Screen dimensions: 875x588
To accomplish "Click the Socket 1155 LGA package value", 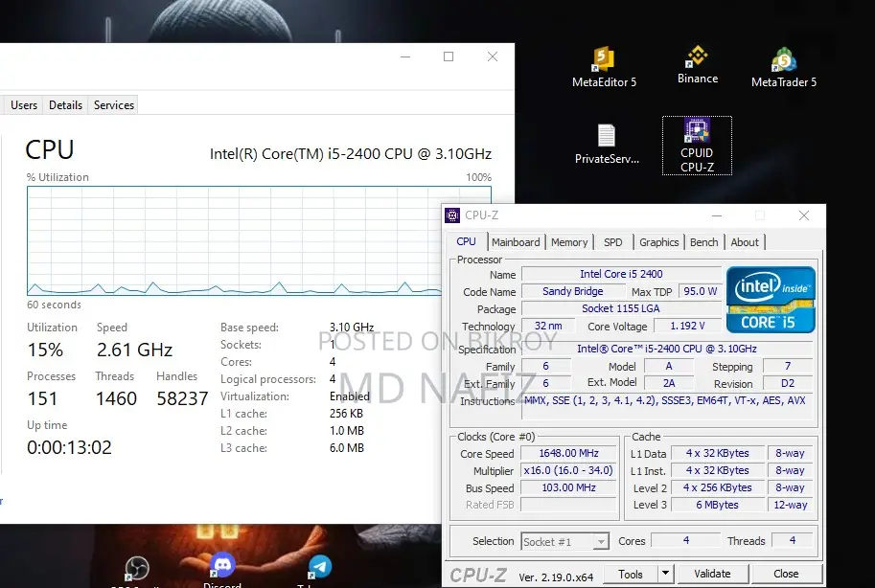I will [621, 308].
